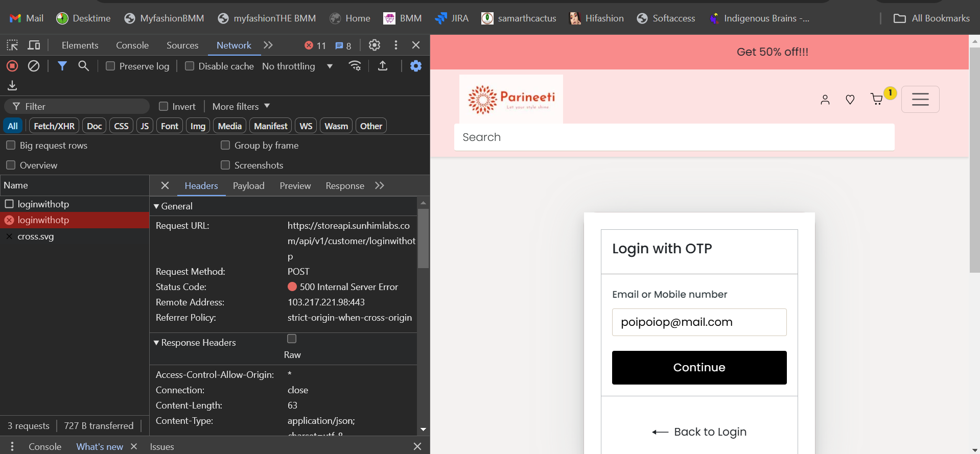Open the All Bookmarks folder
The image size is (980, 454).
point(931,18)
